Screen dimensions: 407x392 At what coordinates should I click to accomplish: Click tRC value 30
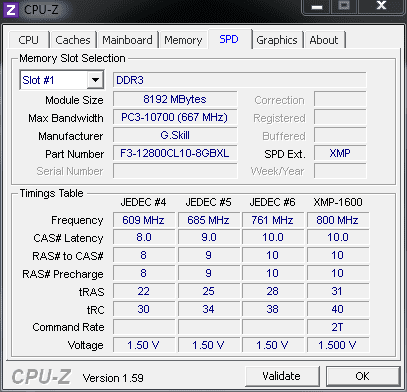click(x=144, y=309)
